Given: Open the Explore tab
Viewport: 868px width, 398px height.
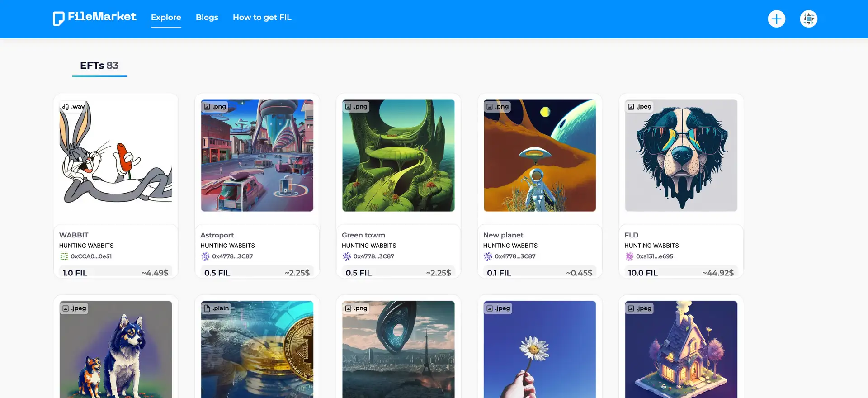Looking at the screenshot, I should [x=166, y=18].
